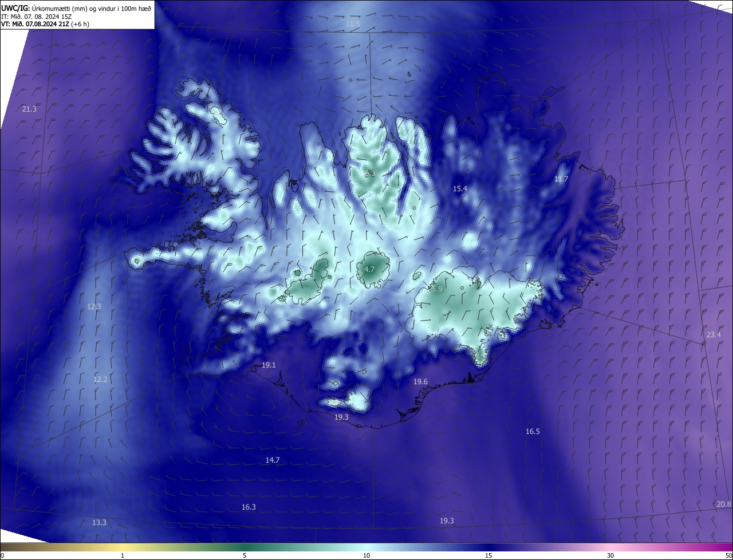Click the 5 tick on the color scale
The image size is (733, 560).
245,555
